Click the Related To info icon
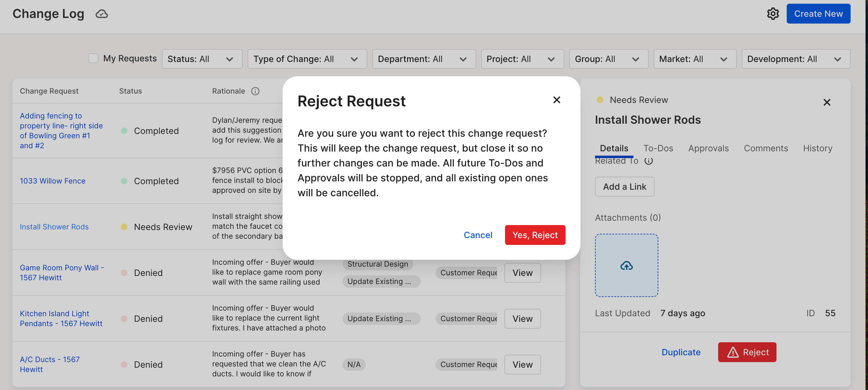This screenshot has height=390, width=868. pyautogui.click(x=649, y=161)
